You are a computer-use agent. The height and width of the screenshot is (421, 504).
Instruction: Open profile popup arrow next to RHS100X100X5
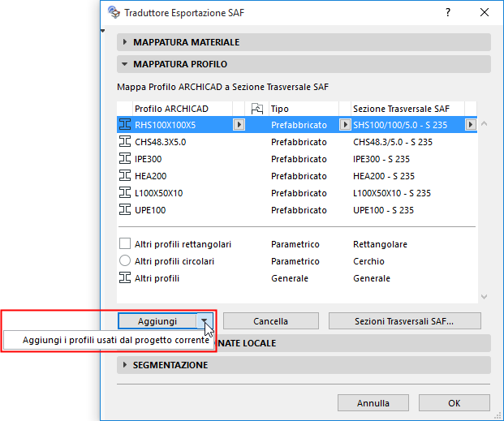tap(239, 125)
